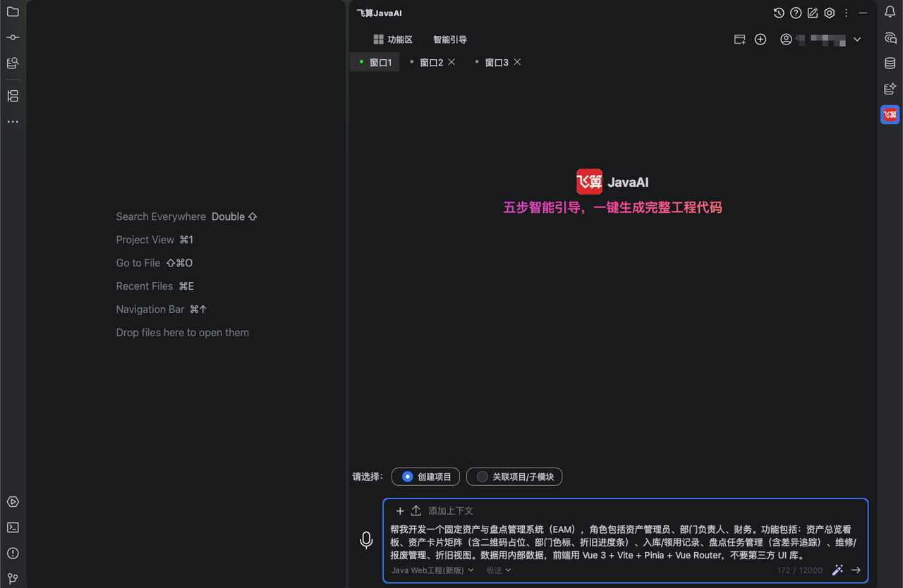
Task: Select the 创建项目 radio option
Action: tap(425, 477)
